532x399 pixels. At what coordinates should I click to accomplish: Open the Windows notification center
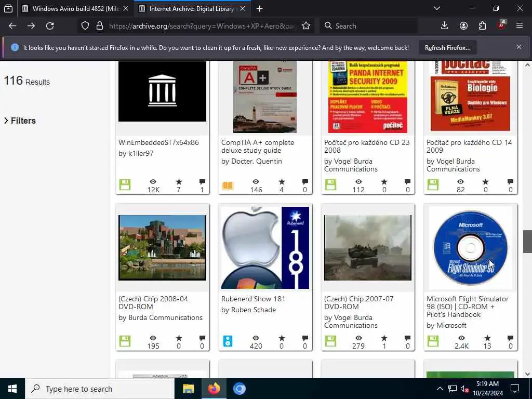[515, 389]
